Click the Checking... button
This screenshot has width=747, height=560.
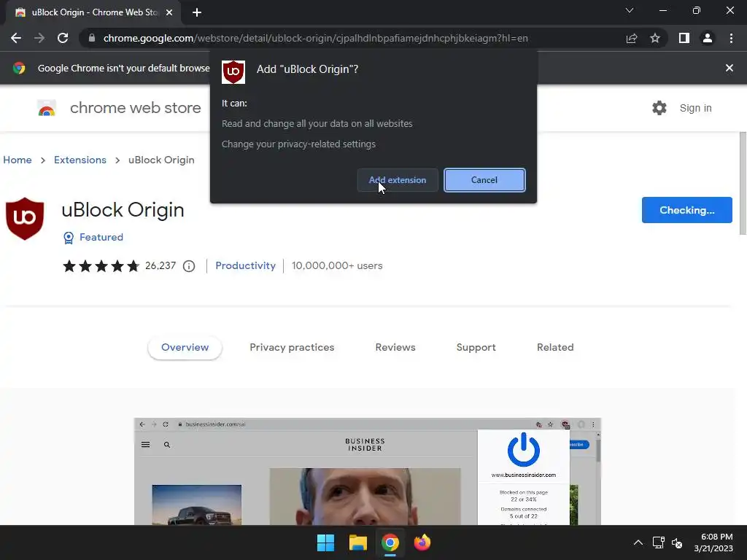tap(687, 210)
